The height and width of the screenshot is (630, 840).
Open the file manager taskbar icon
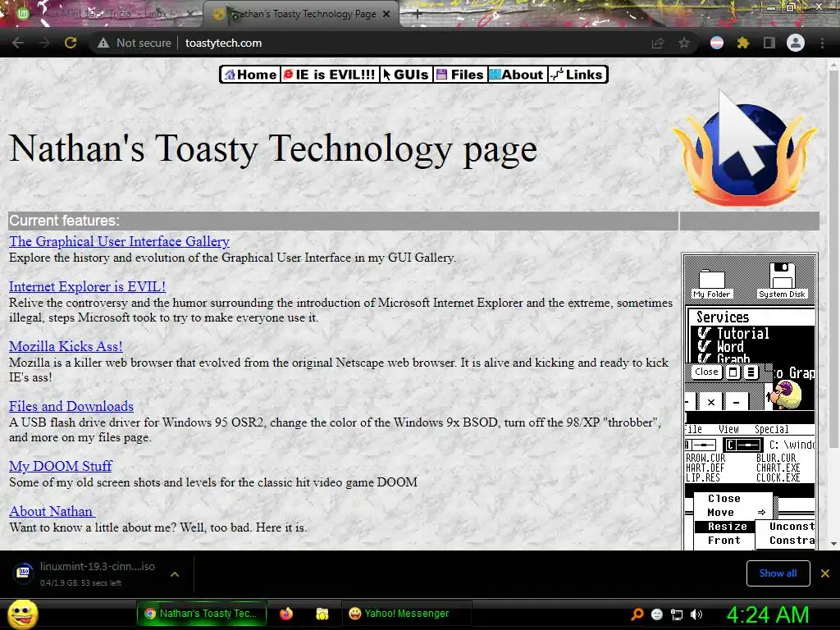click(x=322, y=614)
